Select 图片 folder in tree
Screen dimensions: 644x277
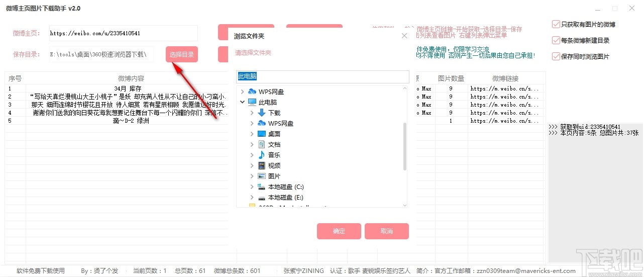[x=274, y=176]
